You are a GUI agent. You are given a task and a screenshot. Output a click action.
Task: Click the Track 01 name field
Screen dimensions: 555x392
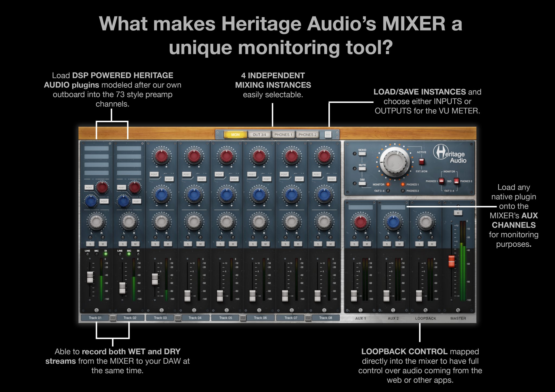point(95,318)
